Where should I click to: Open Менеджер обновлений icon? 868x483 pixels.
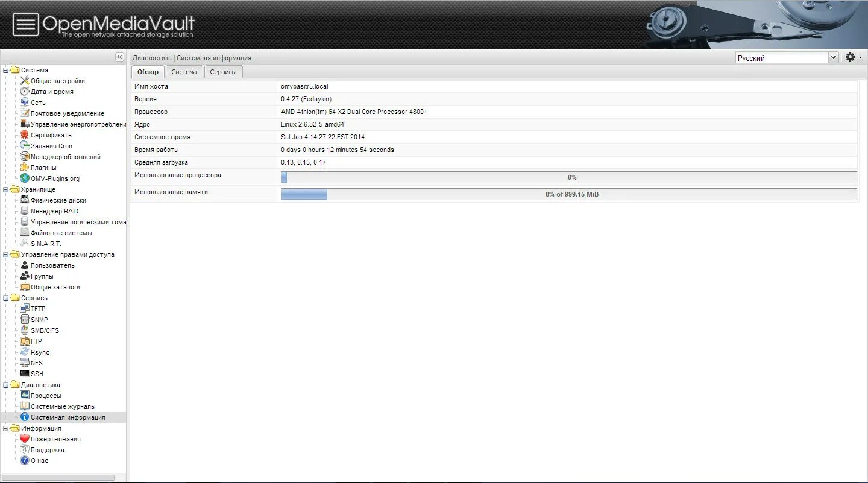pyautogui.click(x=25, y=157)
